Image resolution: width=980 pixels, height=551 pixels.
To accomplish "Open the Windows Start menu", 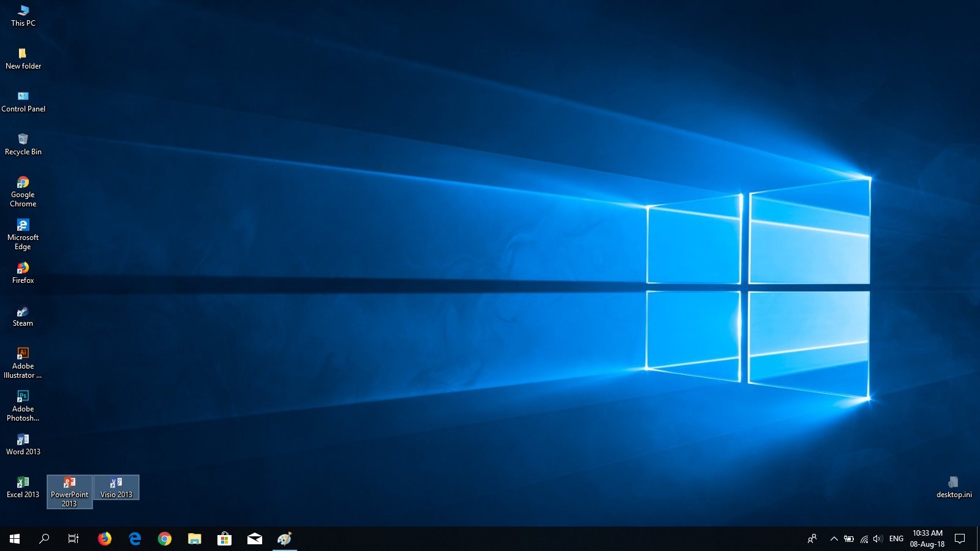I will (15, 539).
